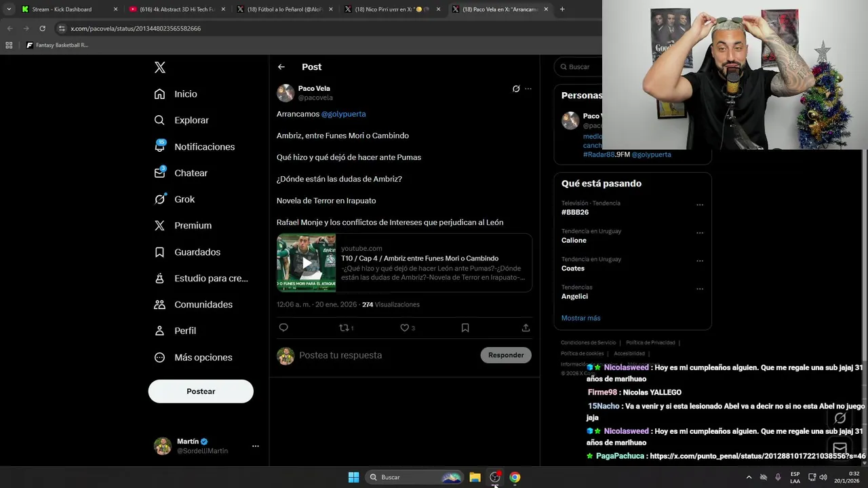The image size is (868, 488).
Task: Open the tab search dropdown arrow
Action: coord(9,9)
